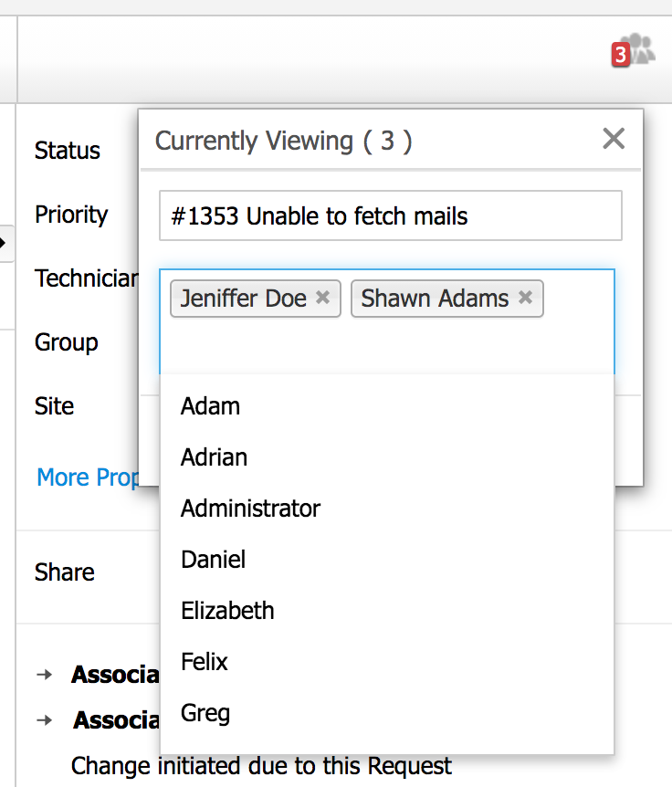Click the left-edge panel collapse arrow
Viewport: 672px width, 787px height.
tap(5, 243)
